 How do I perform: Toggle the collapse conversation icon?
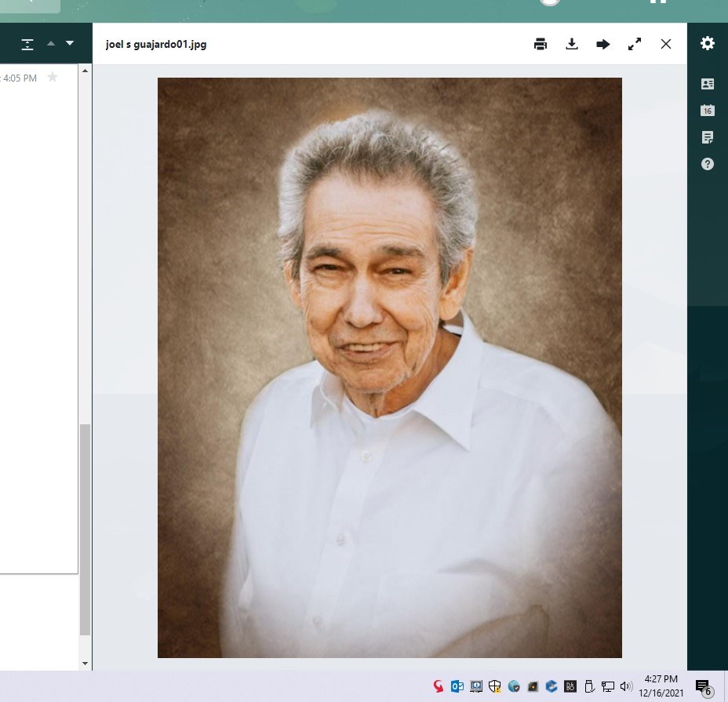(x=29, y=43)
